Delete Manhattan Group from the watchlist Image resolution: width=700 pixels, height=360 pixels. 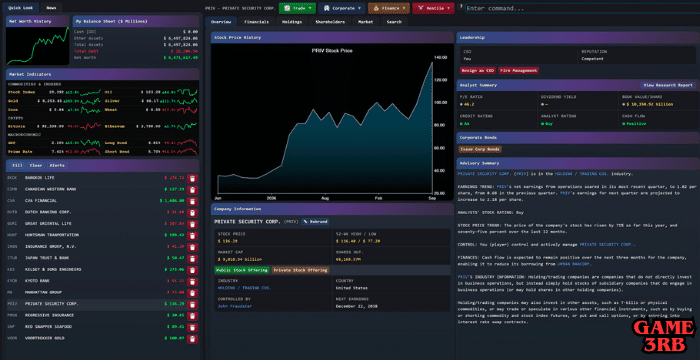point(192,293)
